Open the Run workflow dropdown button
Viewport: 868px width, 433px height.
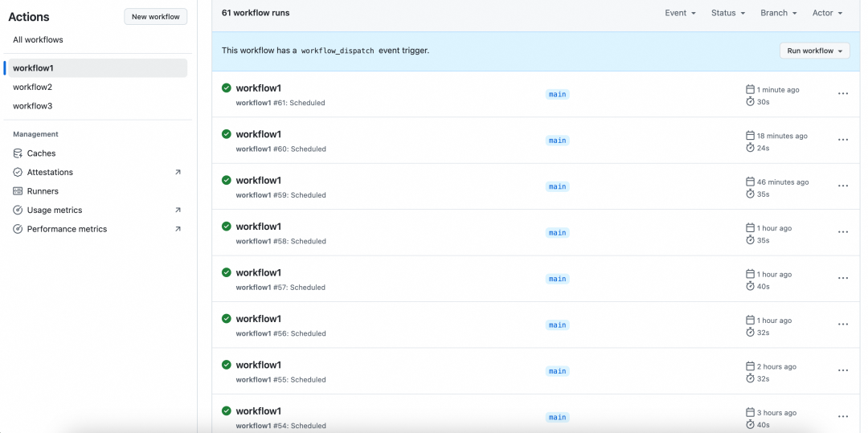(814, 51)
